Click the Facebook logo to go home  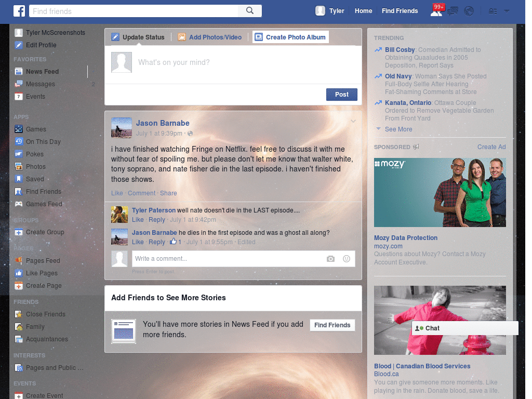coord(19,10)
